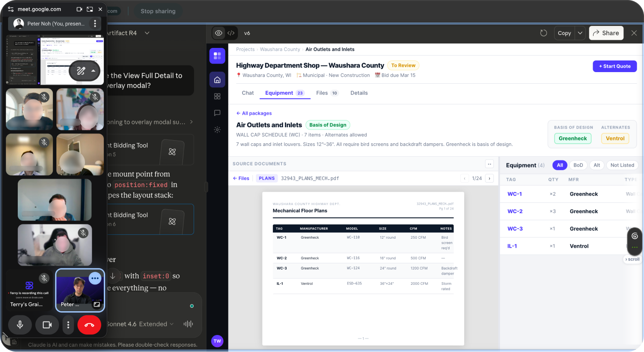Filter equipment by Alt
This screenshot has width=644, height=352.
pos(597,165)
